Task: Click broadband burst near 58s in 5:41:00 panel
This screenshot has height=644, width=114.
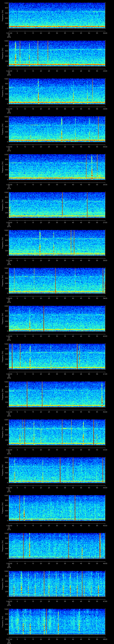Action: pos(102,394)
